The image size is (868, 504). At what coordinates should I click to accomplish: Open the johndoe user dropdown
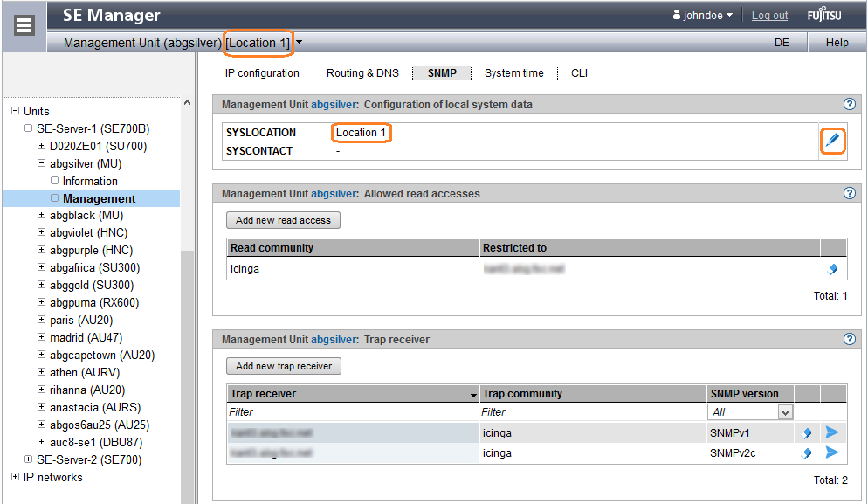(x=703, y=15)
